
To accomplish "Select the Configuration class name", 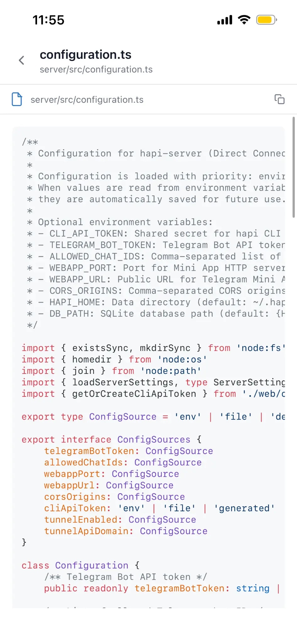I will [x=91, y=565].
